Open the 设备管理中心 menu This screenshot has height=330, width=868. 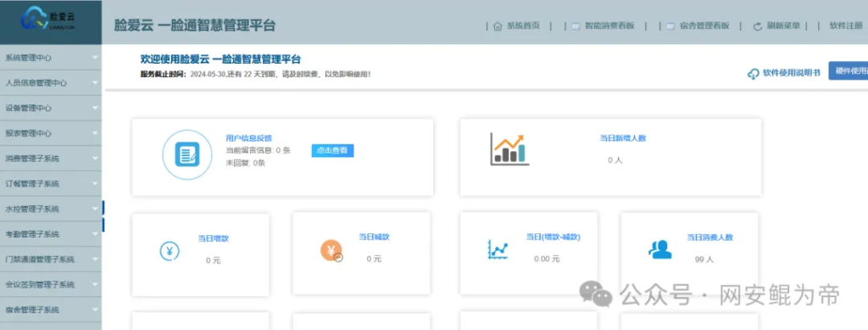pyautogui.click(x=51, y=108)
